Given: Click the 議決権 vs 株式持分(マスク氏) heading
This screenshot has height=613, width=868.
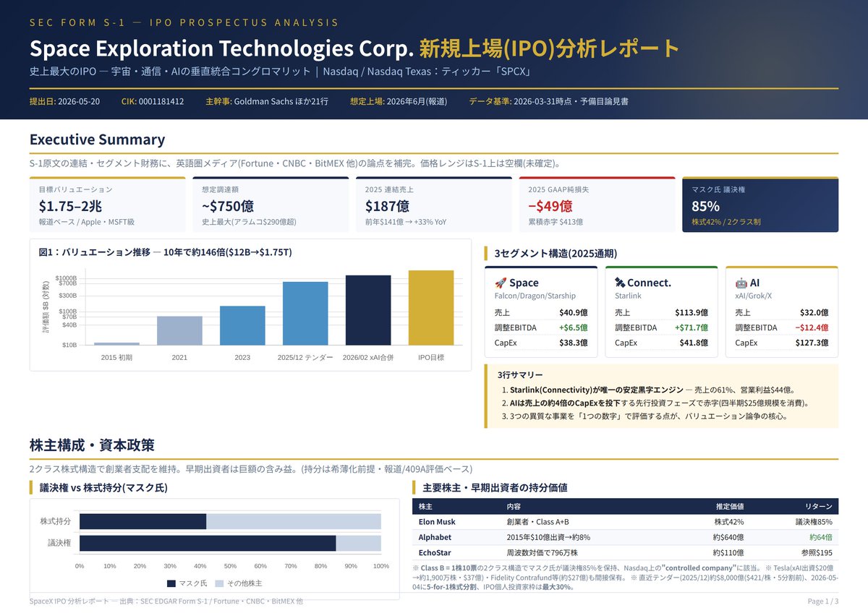Looking at the screenshot, I should pyautogui.click(x=103, y=488).
